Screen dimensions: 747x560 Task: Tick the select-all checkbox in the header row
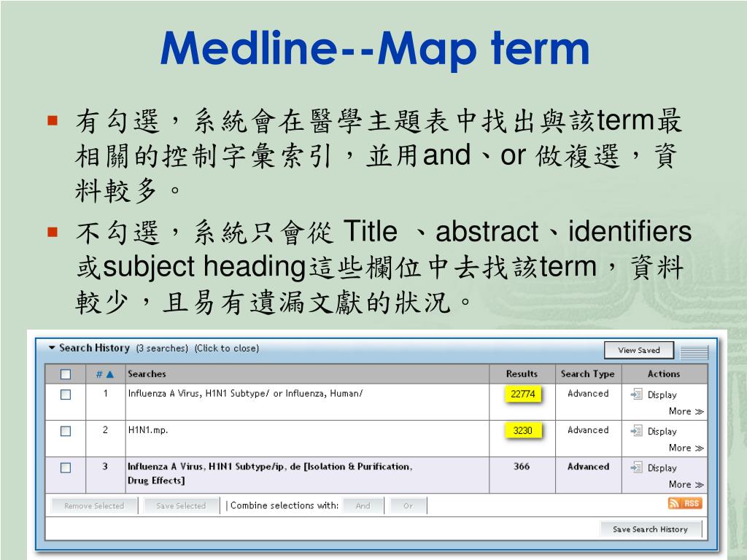(x=66, y=374)
